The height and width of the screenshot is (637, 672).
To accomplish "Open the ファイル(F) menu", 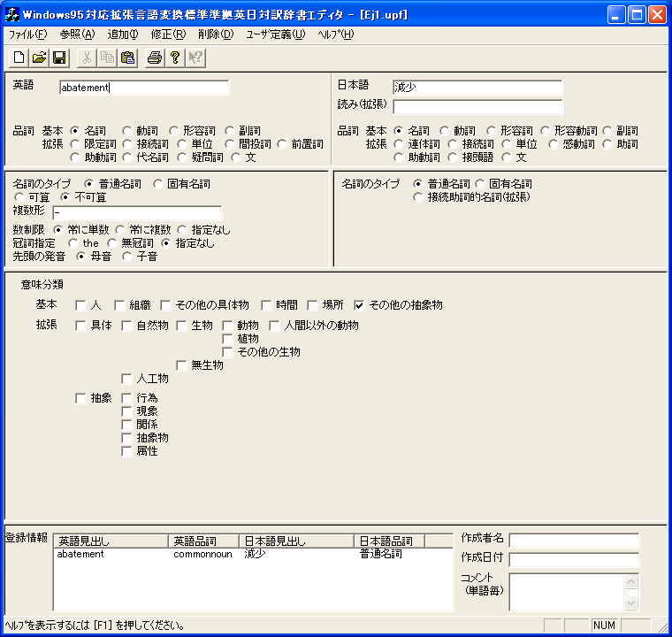I will point(28,35).
